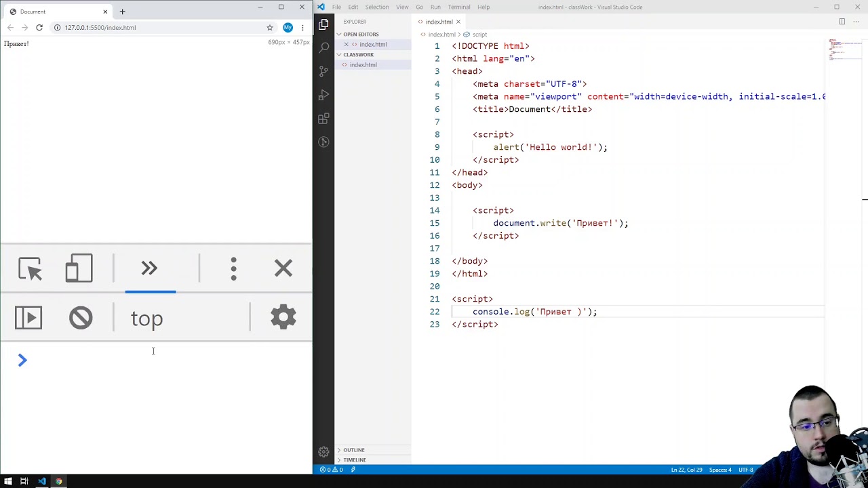The image size is (868, 488).
Task: Click errors and warnings status indicator
Action: pyautogui.click(x=332, y=470)
